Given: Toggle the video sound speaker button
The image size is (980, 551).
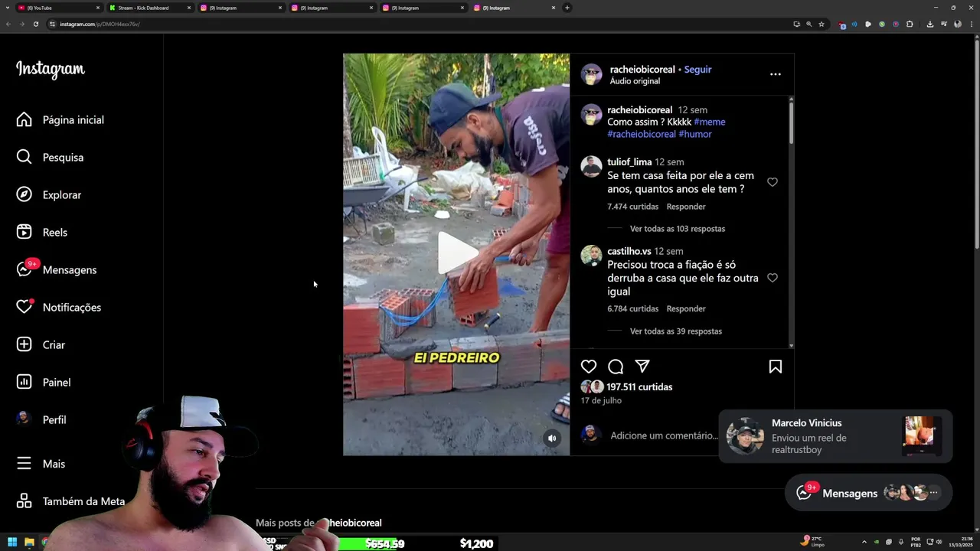Looking at the screenshot, I should coord(552,438).
